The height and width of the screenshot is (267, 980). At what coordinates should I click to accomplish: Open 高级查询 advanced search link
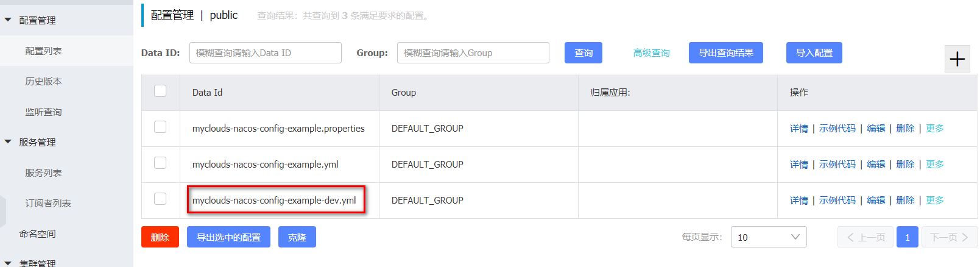(x=651, y=53)
